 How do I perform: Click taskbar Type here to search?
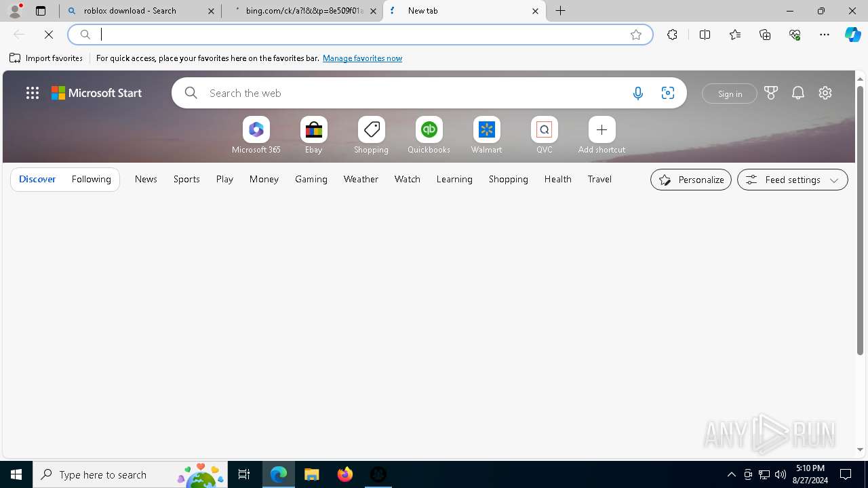pos(131,474)
